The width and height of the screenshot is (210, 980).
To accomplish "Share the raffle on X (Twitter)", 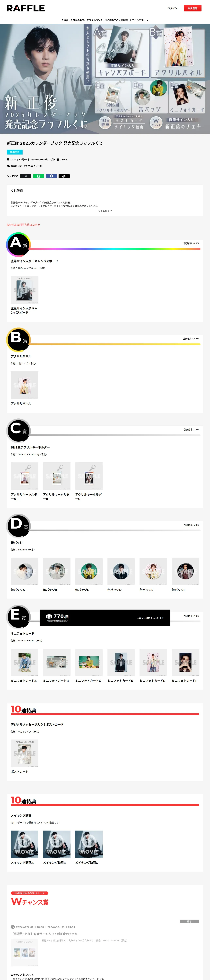I will pos(26,176).
